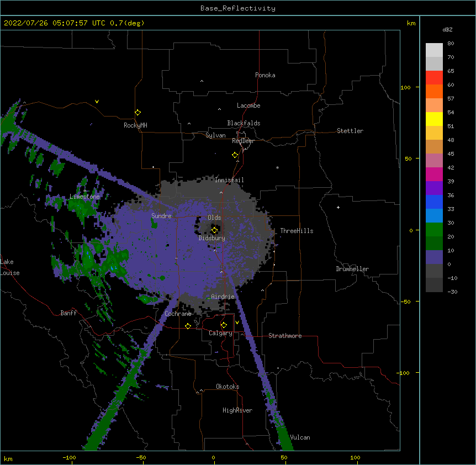Click the Sundre town label
The height and width of the screenshot is (465, 476).
pyautogui.click(x=161, y=216)
